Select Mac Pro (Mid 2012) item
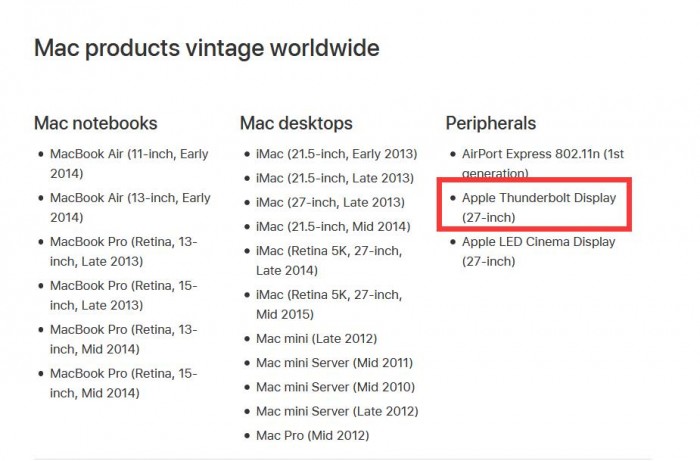This screenshot has height=461, width=700. point(312,435)
